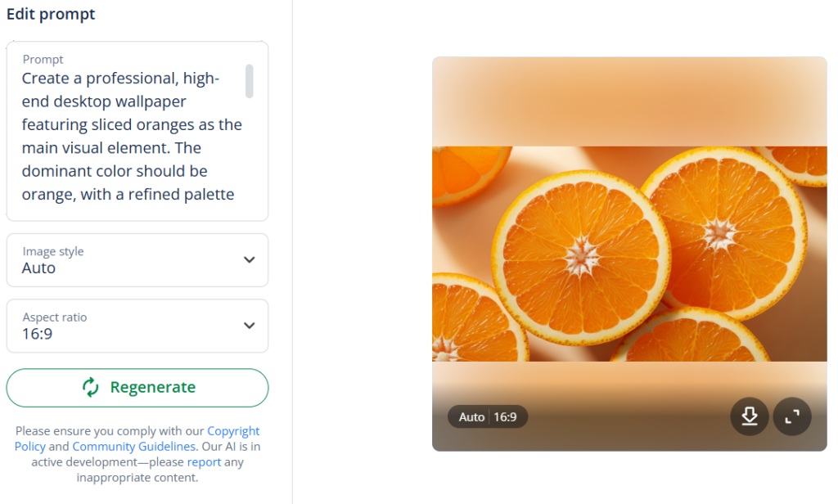Click the chevron arrow beside Aspect ratio
This screenshot has height=504, width=838.
click(x=250, y=326)
